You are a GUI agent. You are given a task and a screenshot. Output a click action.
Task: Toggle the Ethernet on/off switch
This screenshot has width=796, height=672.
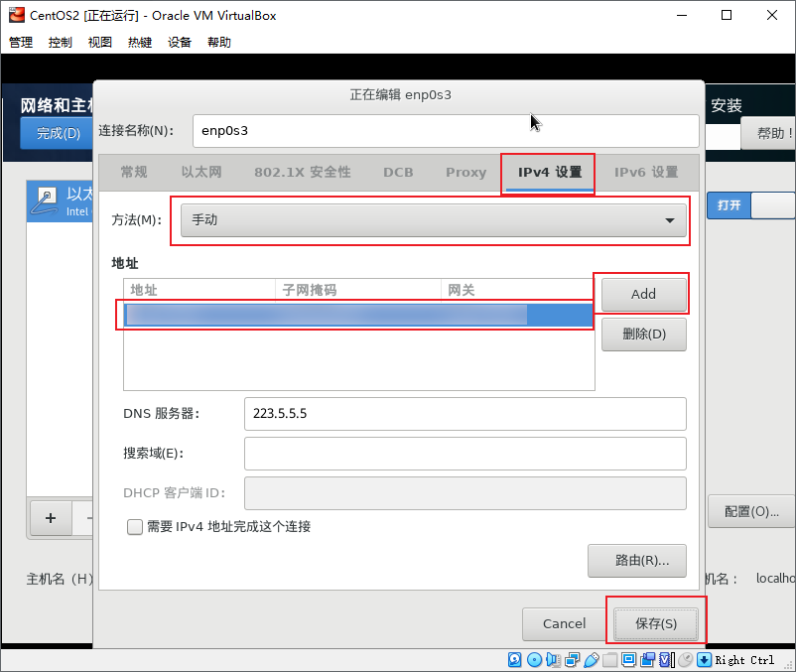tap(751, 205)
